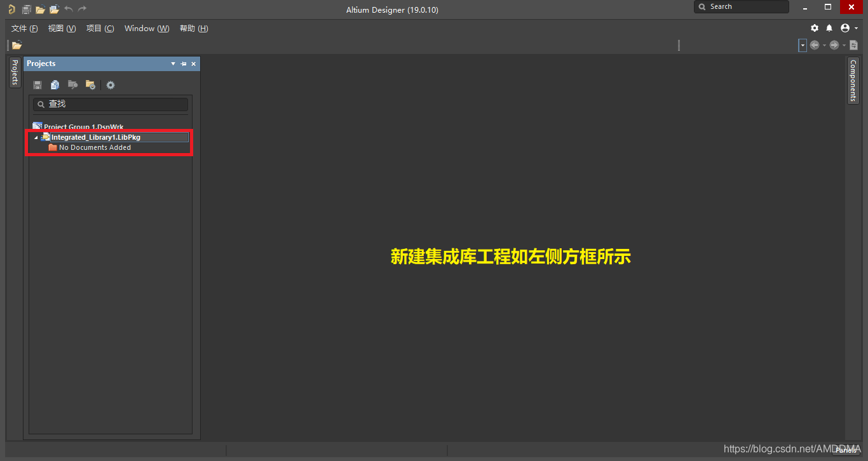868x461 pixels.
Task: Open the 文件 (F) menu
Action: click(24, 29)
